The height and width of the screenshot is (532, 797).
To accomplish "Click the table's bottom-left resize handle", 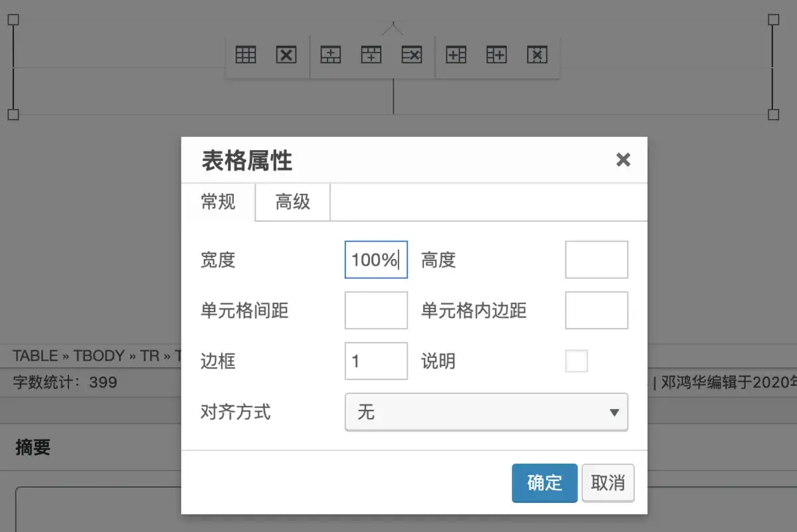I will (13, 115).
